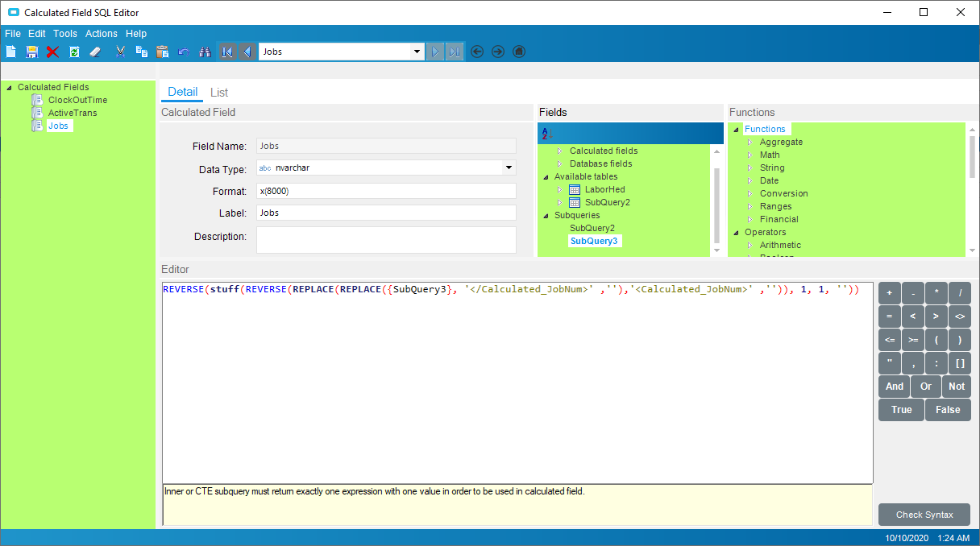Expand the LaborHed table node
980x546 pixels.
[x=559, y=190]
